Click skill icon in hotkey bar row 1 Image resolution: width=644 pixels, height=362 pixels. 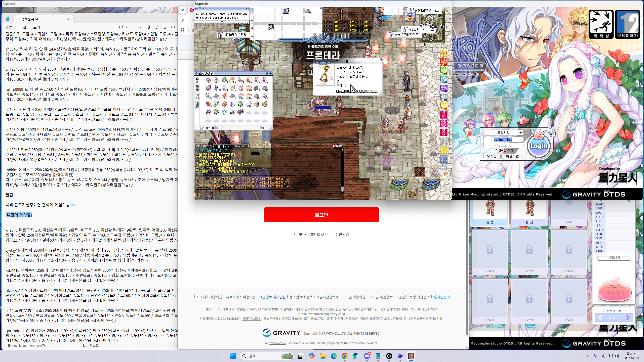286,11
